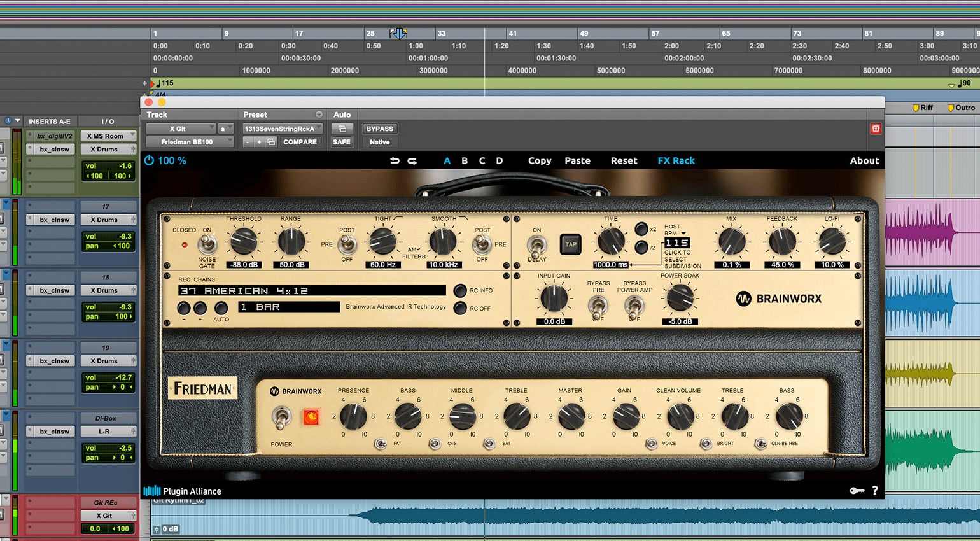Viewport: 980px width, 541px height.
Task: Click the Friedman badge on the amp
Action: tap(203, 388)
